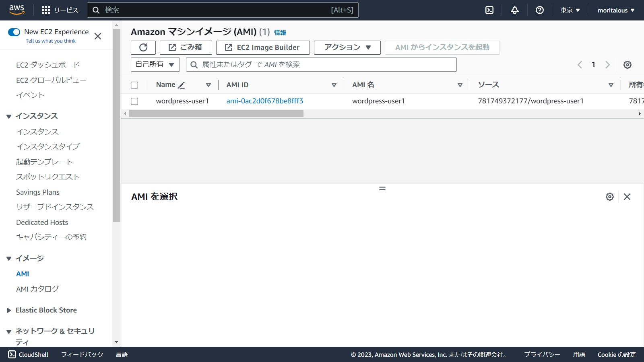Viewport: 644px width, 362px height.
Task: Open the AWS services grid menu
Action: 46,10
